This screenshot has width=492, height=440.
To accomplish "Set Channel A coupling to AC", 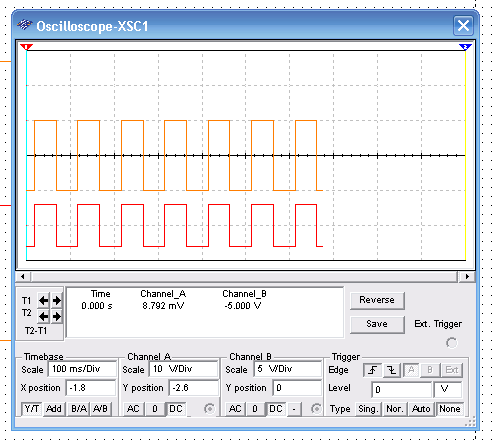I will pos(133,409).
